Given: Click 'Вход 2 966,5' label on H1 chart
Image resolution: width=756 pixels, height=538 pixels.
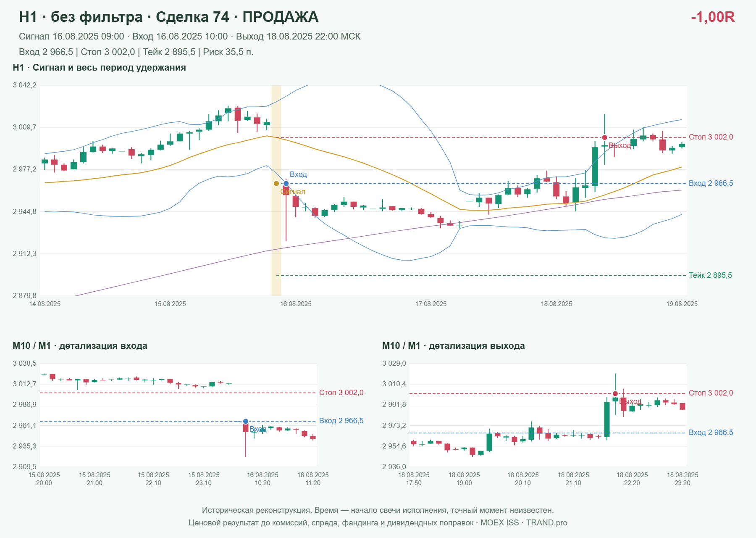Looking at the screenshot, I should tap(711, 183).
